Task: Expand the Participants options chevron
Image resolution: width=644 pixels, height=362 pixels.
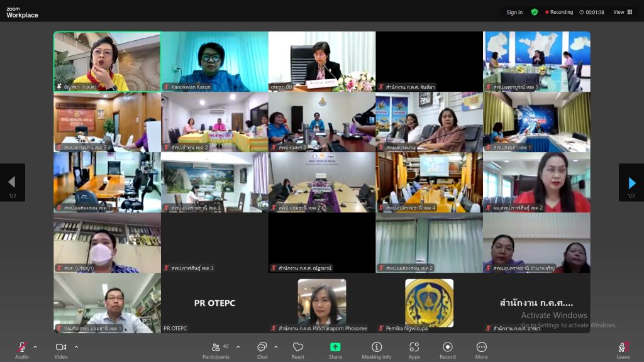Action: coord(238,347)
